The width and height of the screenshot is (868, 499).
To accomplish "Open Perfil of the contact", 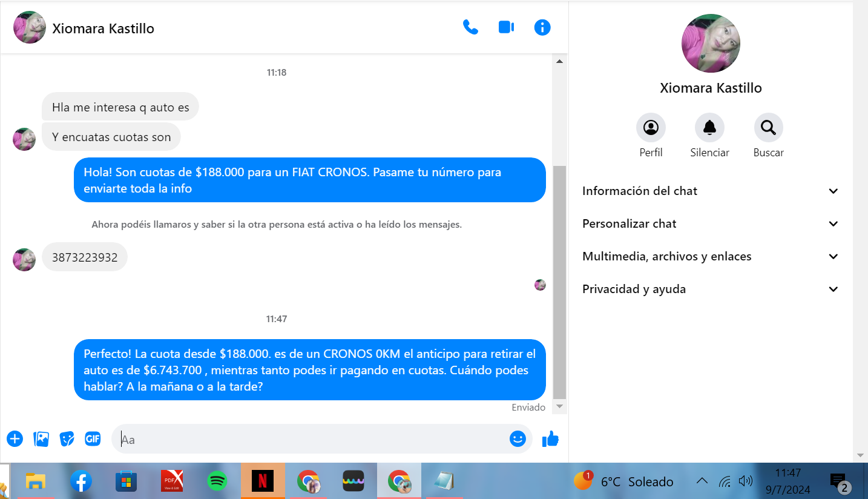I will [651, 128].
